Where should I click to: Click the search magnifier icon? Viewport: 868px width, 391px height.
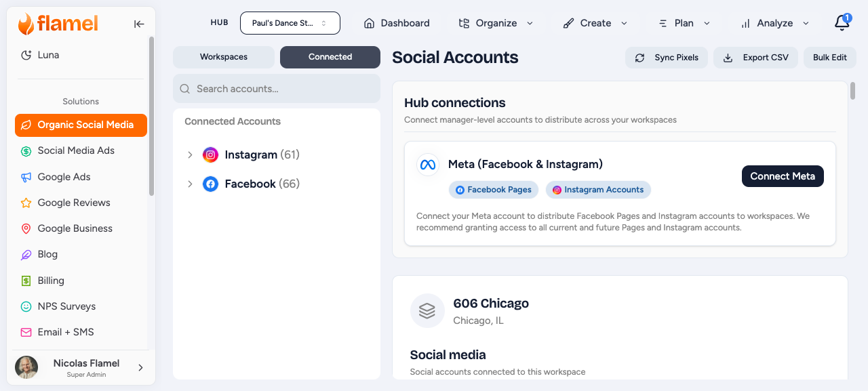pyautogui.click(x=185, y=89)
